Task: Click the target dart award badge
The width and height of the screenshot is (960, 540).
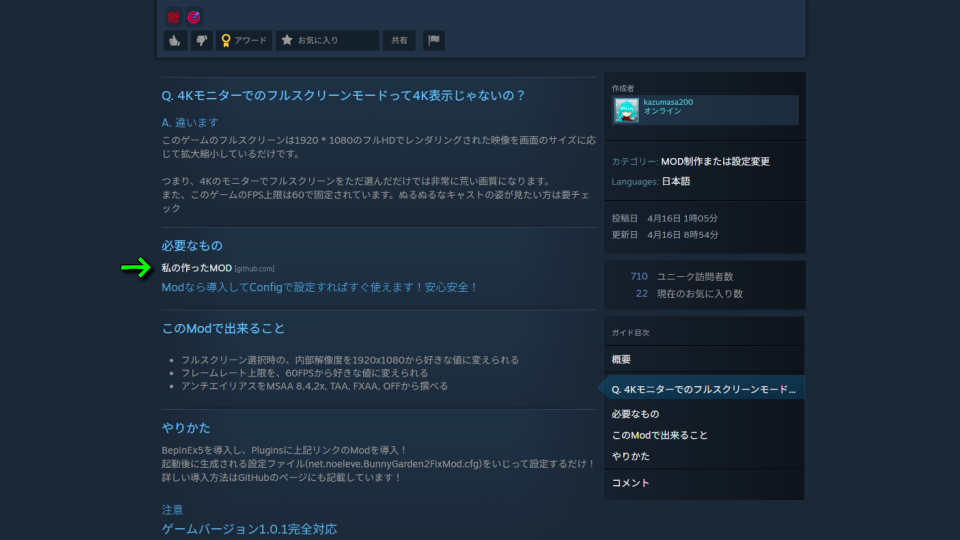Action: pyautogui.click(x=194, y=16)
